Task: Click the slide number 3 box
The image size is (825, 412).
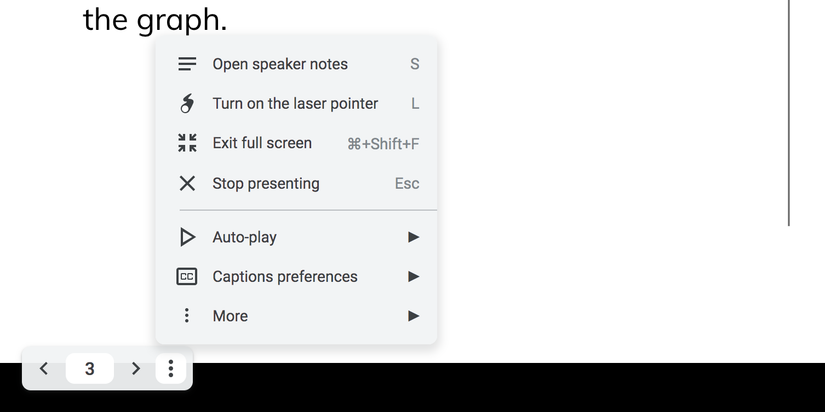Action: pyautogui.click(x=90, y=369)
